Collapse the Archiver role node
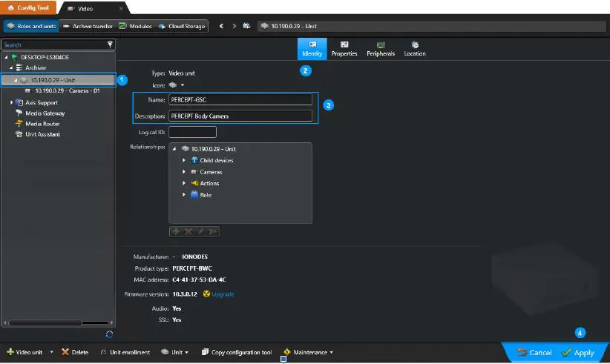610x364 pixels. tap(11, 67)
